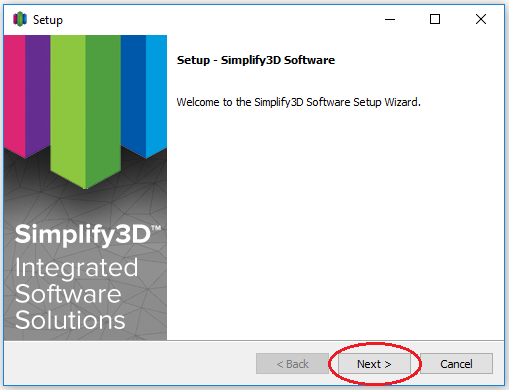This screenshot has height=390, width=509.
Task: Close the Setup window
Action: coord(481,19)
